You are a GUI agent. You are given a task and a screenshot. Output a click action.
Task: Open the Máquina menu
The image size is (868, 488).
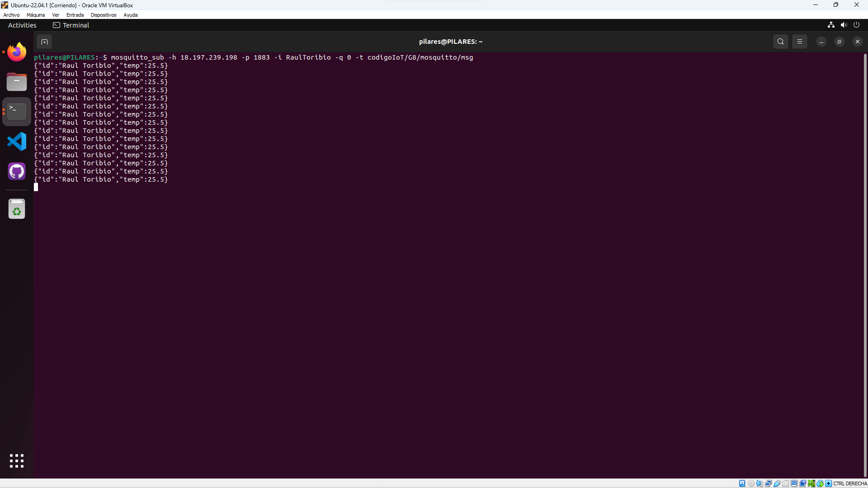(x=36, y=15)
